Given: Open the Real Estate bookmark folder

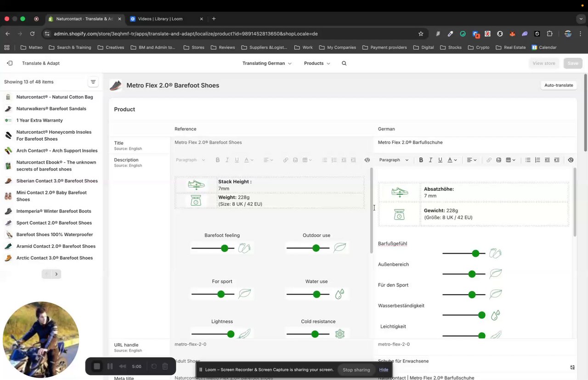Looking at the screenshot, I should click(511, 47).
